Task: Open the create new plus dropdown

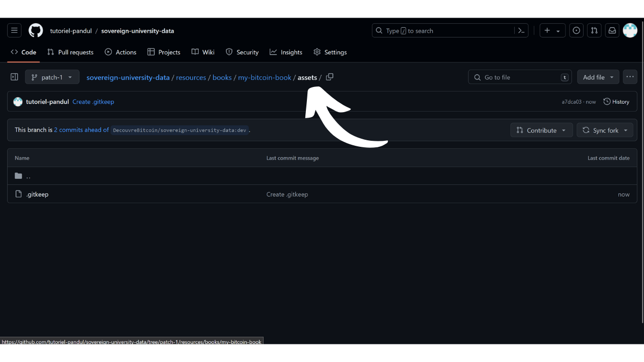Action: coord(552,31)
